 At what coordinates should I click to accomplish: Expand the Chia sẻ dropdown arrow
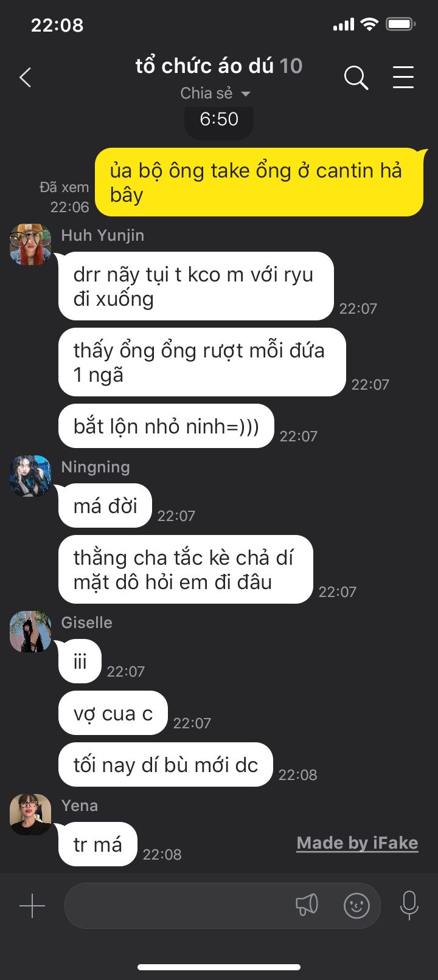coord(246,94)
